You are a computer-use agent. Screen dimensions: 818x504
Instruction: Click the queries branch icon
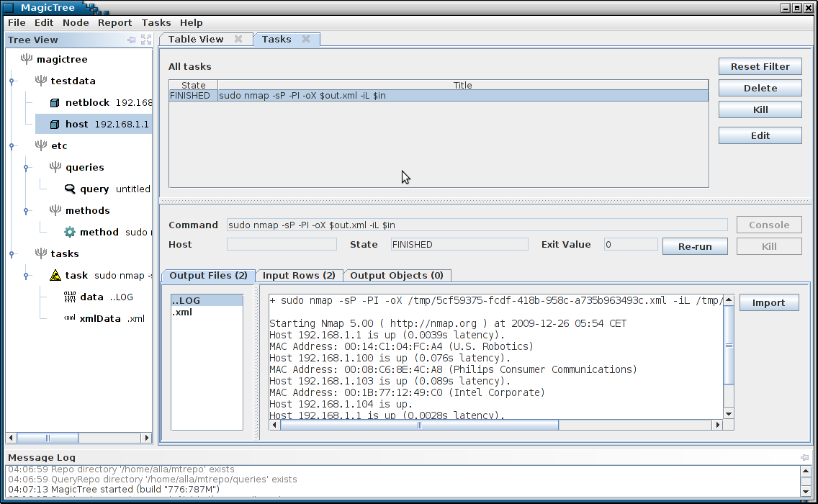pyautogui.click(x=55, y=167)
